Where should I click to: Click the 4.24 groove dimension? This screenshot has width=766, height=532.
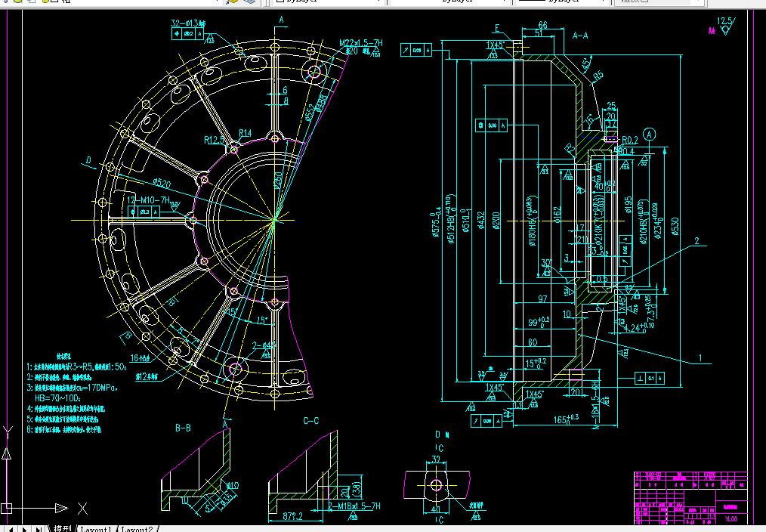point(640,327)
